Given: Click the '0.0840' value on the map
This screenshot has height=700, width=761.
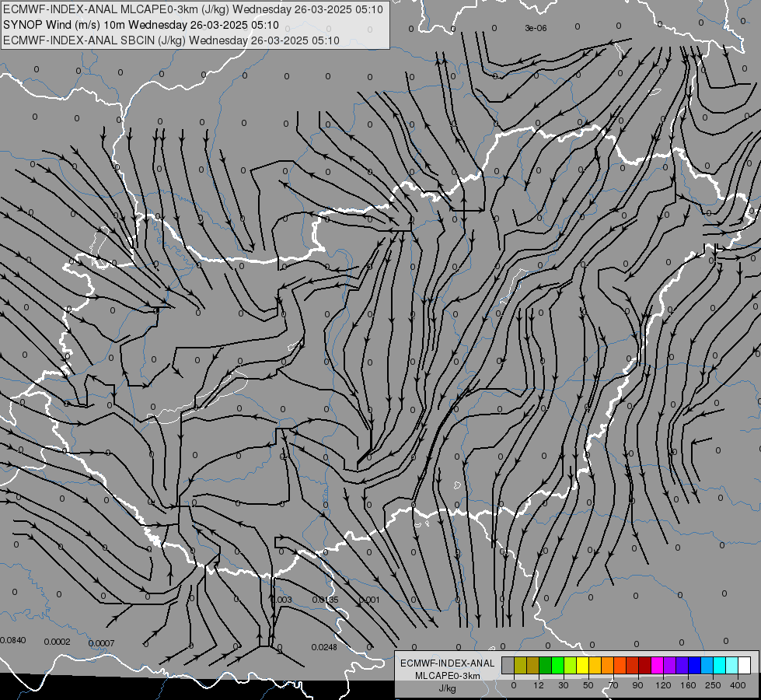Looking at the screenshot, I should 12,640.
